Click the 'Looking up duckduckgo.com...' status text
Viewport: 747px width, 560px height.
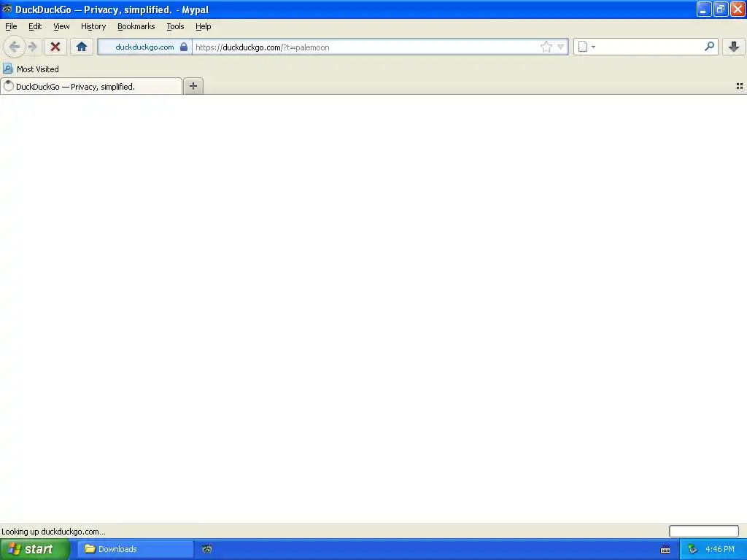[53, 532]
